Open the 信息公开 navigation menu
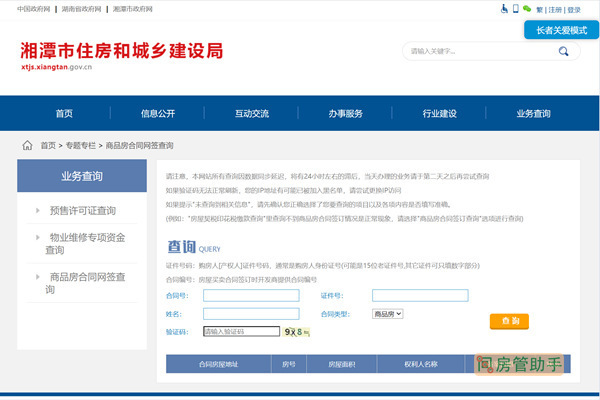Viewport: 600px width, 400px height. [158, 113]
